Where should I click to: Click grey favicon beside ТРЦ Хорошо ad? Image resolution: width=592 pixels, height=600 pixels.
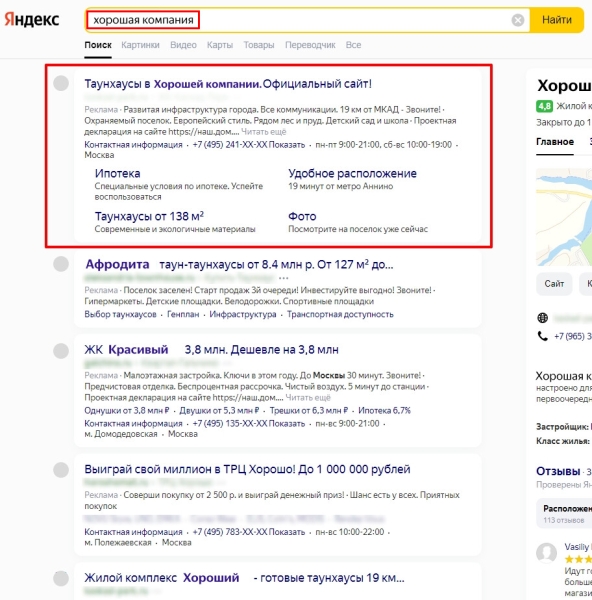61,470
